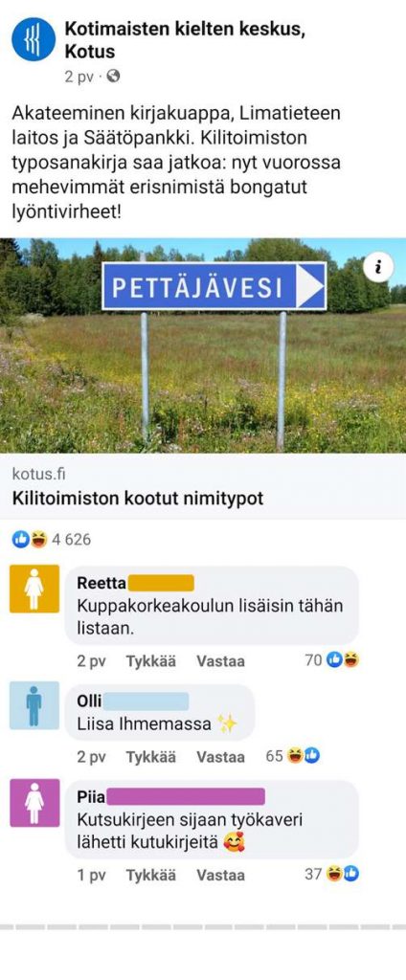Open the Pettäjävesi road sign image

(203, 345)
